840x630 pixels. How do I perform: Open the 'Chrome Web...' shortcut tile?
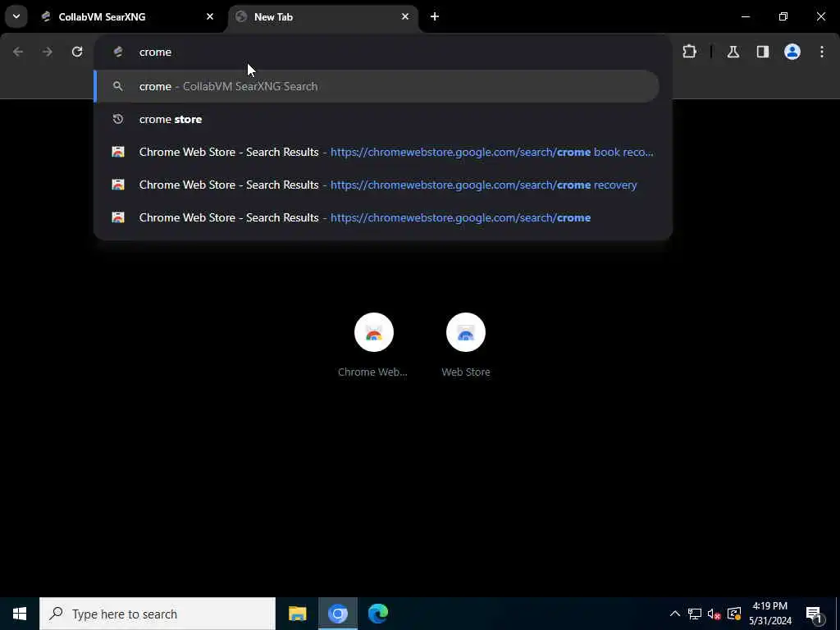click(x=373, y=345)
